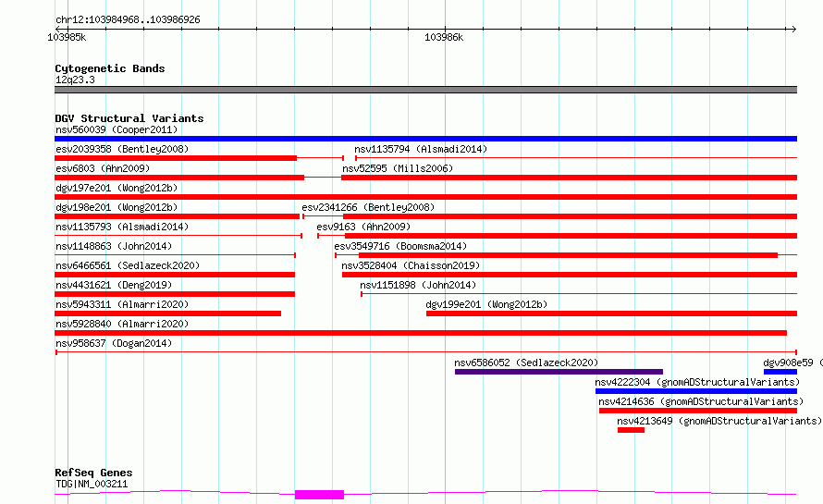Select red esv2039358 thick bar
This screenshot has height=504, width=823.
coord(176,158)
